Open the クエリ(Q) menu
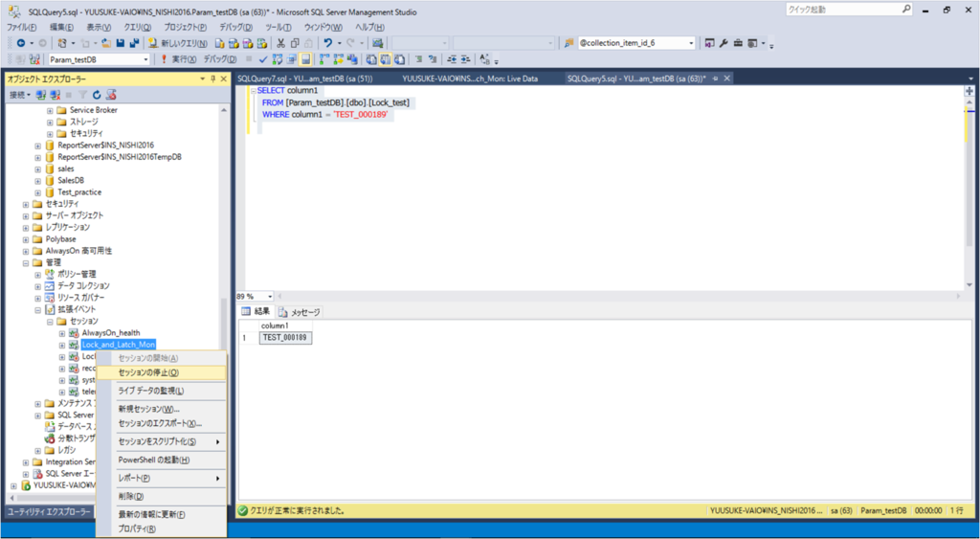The width and height of the screenshot is (980, 539). tap(138, 28)
